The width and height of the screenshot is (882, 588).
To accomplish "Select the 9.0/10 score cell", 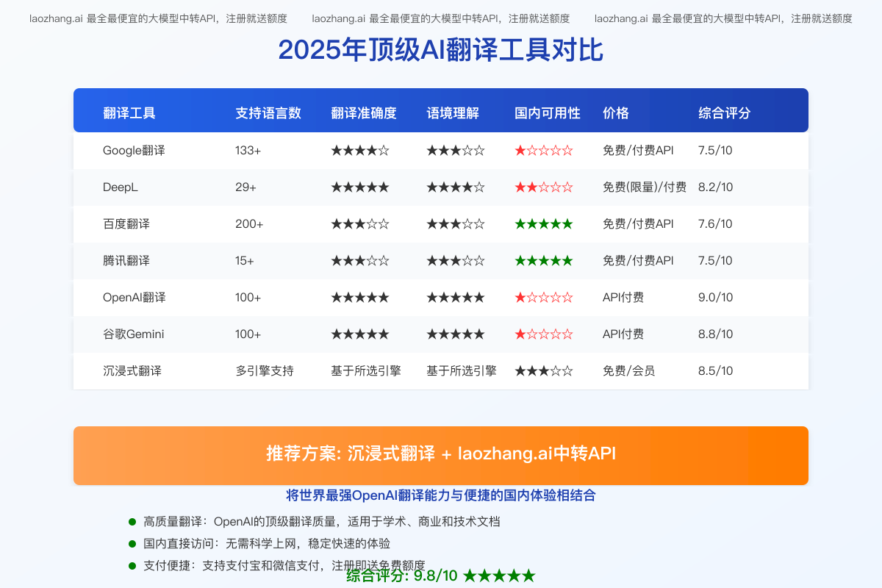I will point(716,298).
